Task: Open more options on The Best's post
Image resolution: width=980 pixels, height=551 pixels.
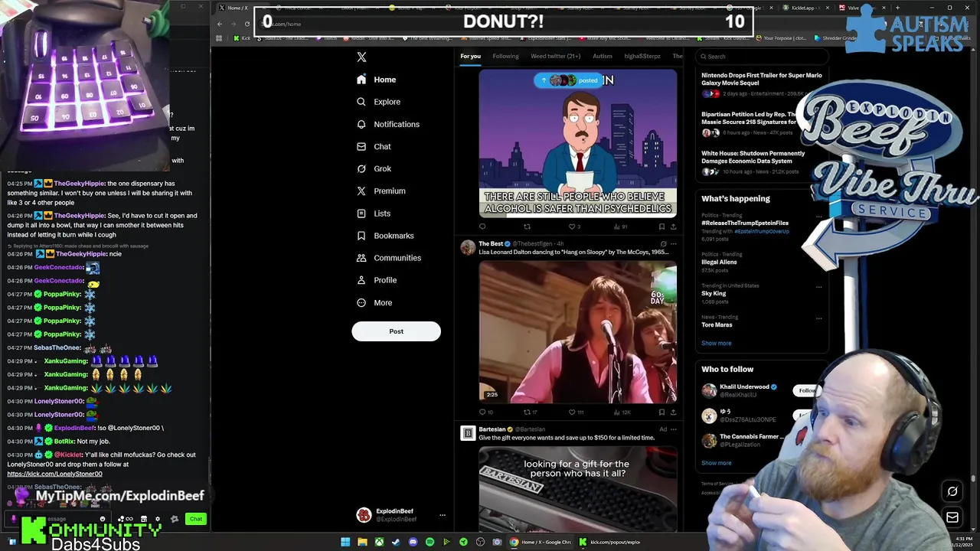Action: (x=673, y=244)
